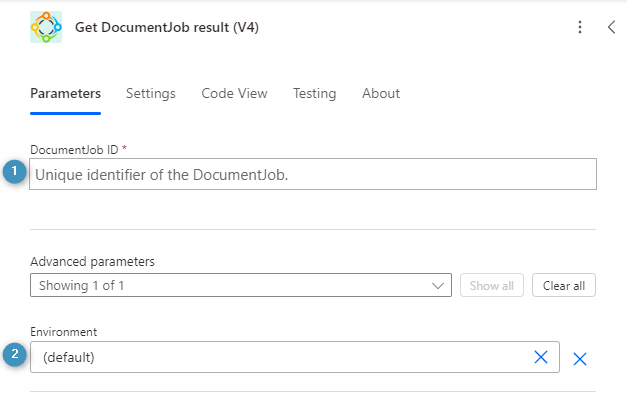
Task: Focus the DocumentJob ID input field
Action: [x=313, y=174]
